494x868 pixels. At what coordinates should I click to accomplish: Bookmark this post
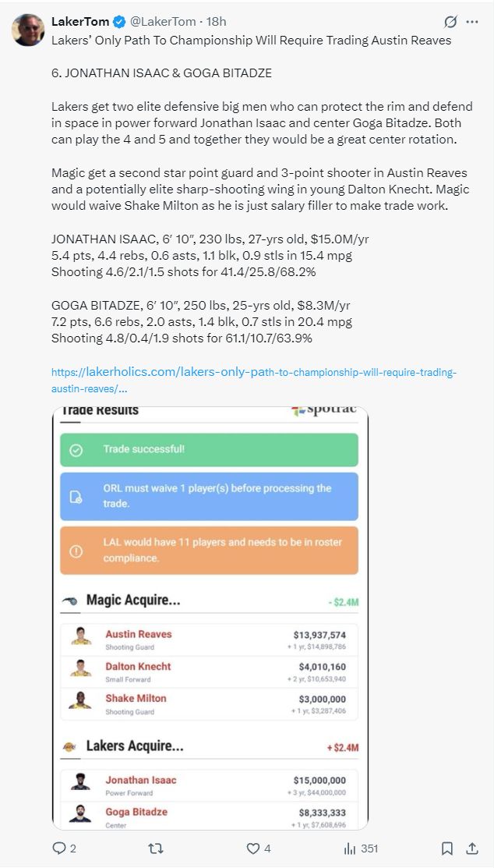click(x=447, y=848)
